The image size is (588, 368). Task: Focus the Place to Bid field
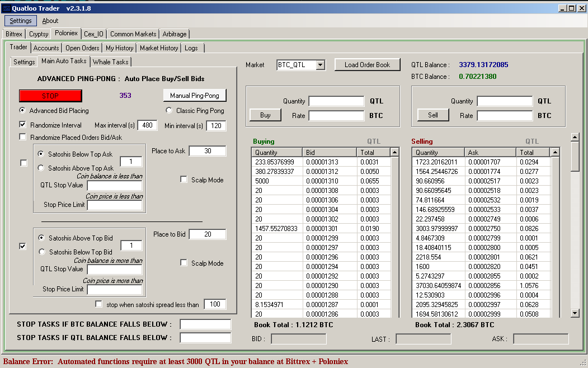click(x=208, y=234)
